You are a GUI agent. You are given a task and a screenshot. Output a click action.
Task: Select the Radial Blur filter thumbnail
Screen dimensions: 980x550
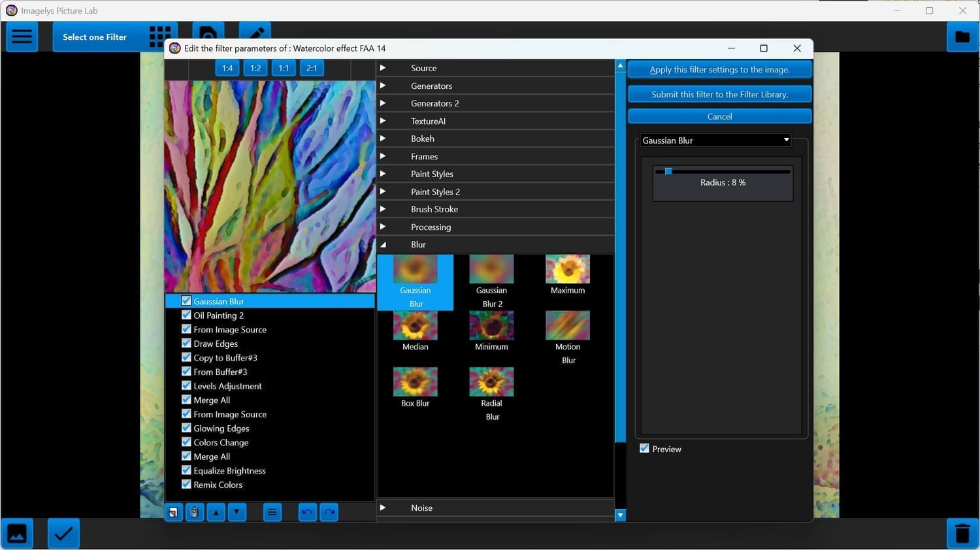point(491,395)
